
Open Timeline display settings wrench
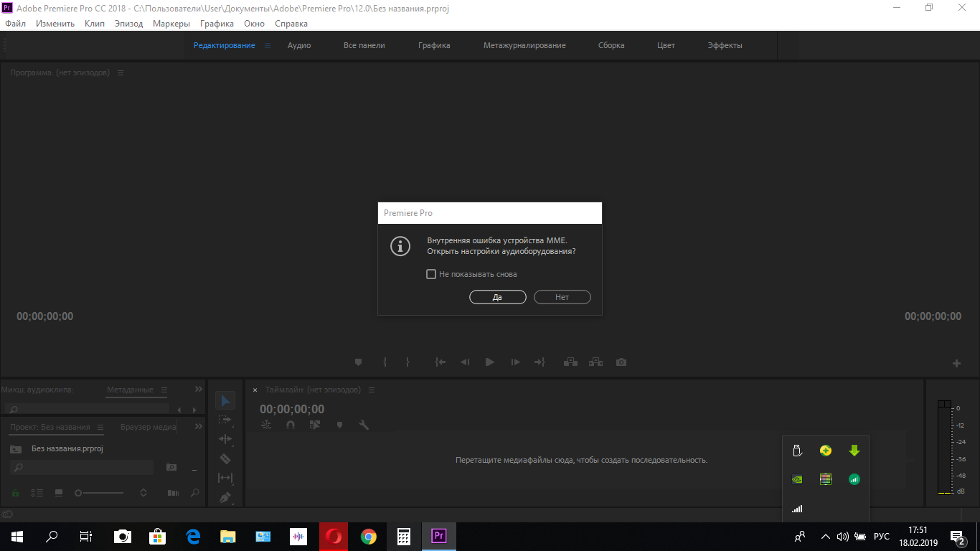(364, 425)
